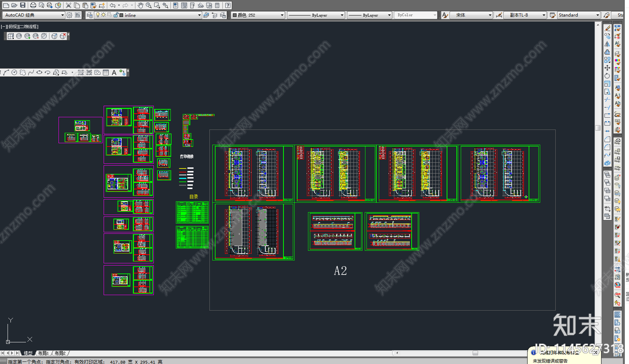Select the Revision Cloud tool
This screenshot has height=364, width=629.
tap(22, 73)
